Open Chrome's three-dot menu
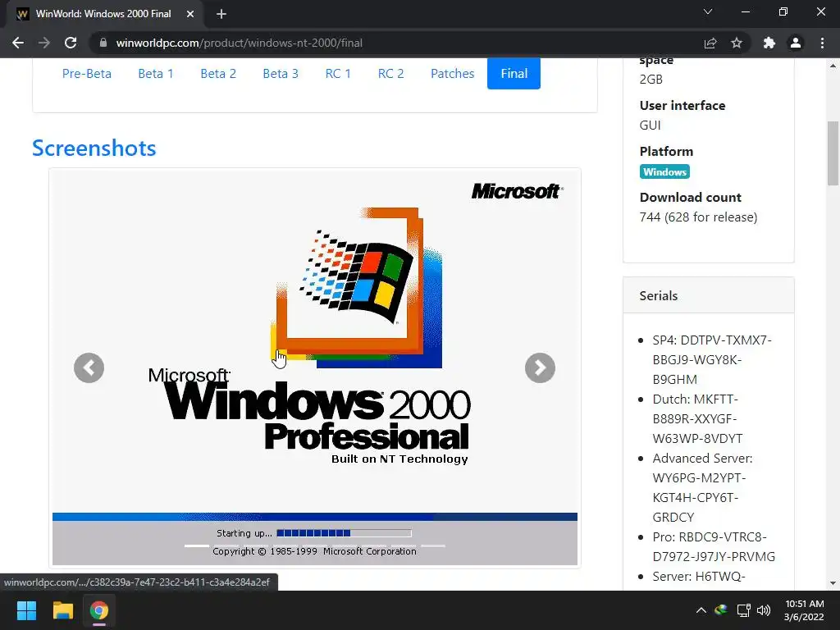 [x=822, y=43]
